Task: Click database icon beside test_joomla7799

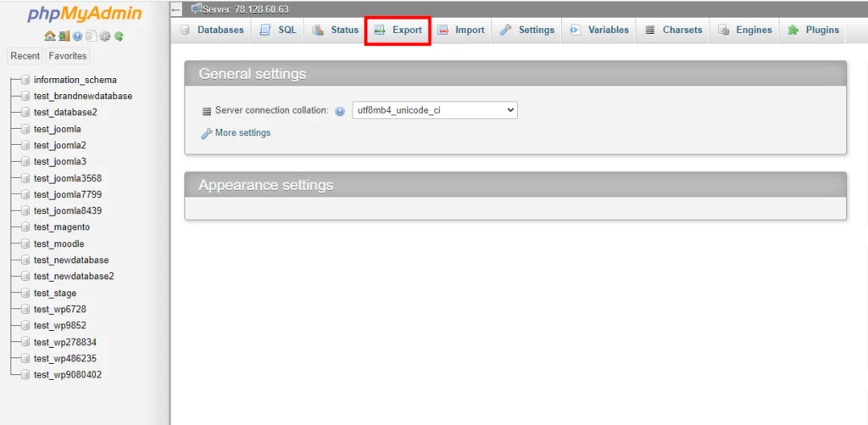Action: coord(25,194)
